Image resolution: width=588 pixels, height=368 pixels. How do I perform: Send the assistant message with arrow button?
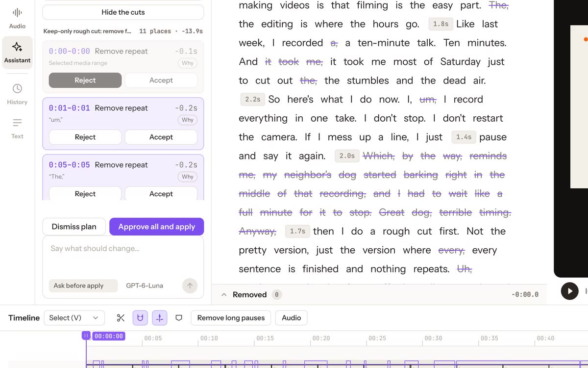pyautogui.click(x=190, y=286)
